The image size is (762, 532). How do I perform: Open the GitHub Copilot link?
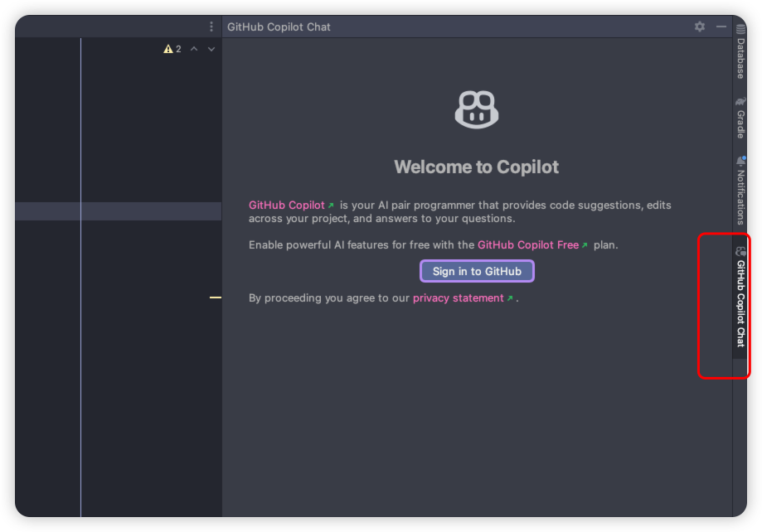click(x=291, y=205)
